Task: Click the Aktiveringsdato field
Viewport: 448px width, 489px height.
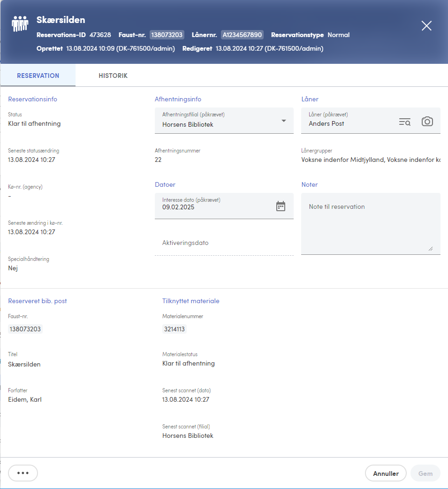Action: (x=224, y=243)
